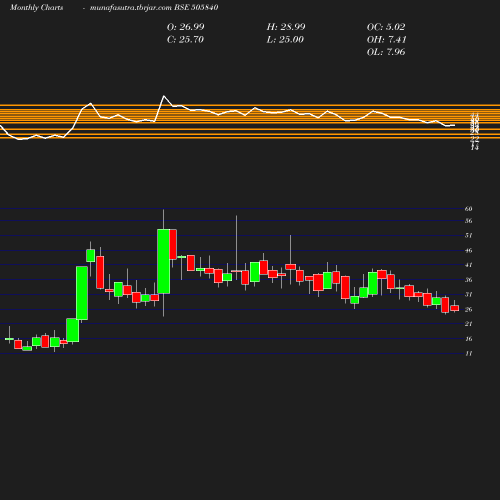The height and width of the screenshot is (500, 500).
Task: Click the munafasutra.tbrjar.com BSE 505840 label
Action: click(x=154, y=7)
